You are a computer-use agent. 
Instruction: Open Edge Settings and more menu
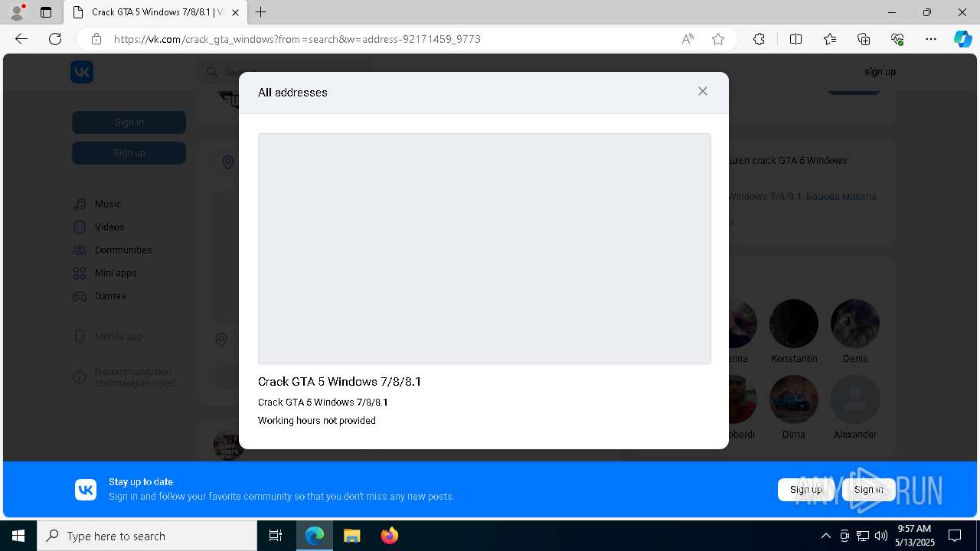(x=931, y=39)
